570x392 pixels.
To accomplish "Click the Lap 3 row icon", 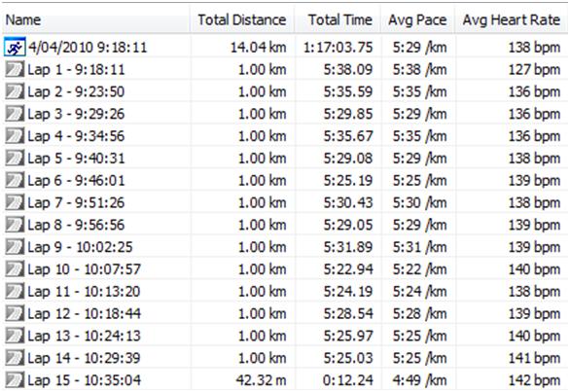I will [15, 114].
